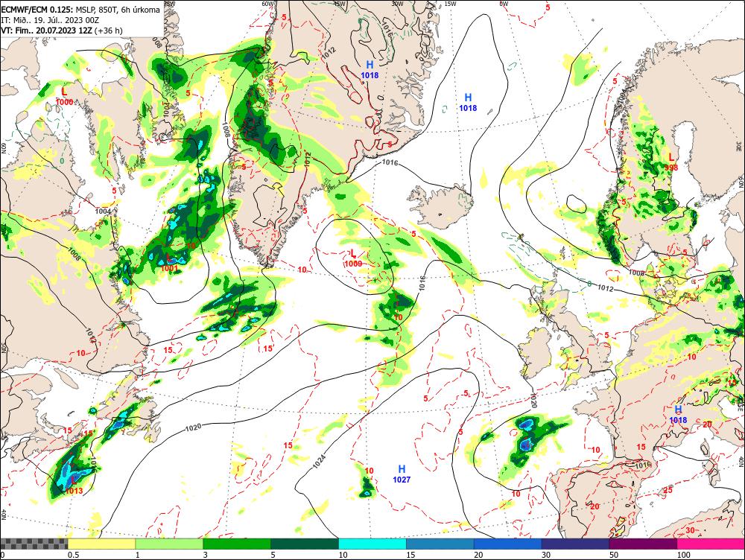Click the '1016' isobar label north of Iceland
745x560 pixels.
click(390, 162)
